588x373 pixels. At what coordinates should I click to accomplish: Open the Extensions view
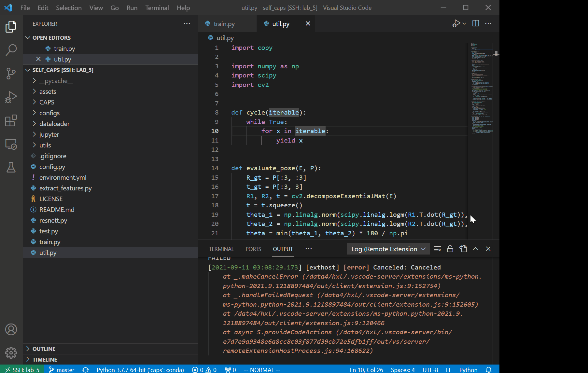[11, 121]
